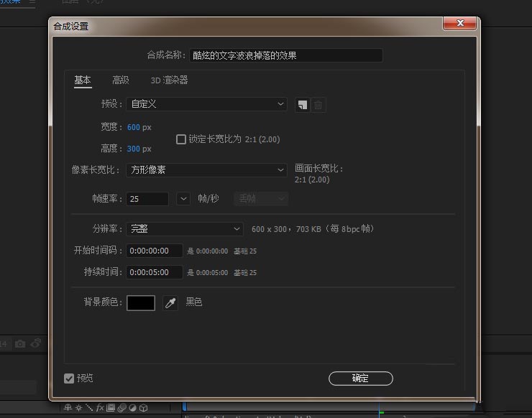
Task: Click the camera snapshot icon behind the dialog
Action: click(20, 344)
